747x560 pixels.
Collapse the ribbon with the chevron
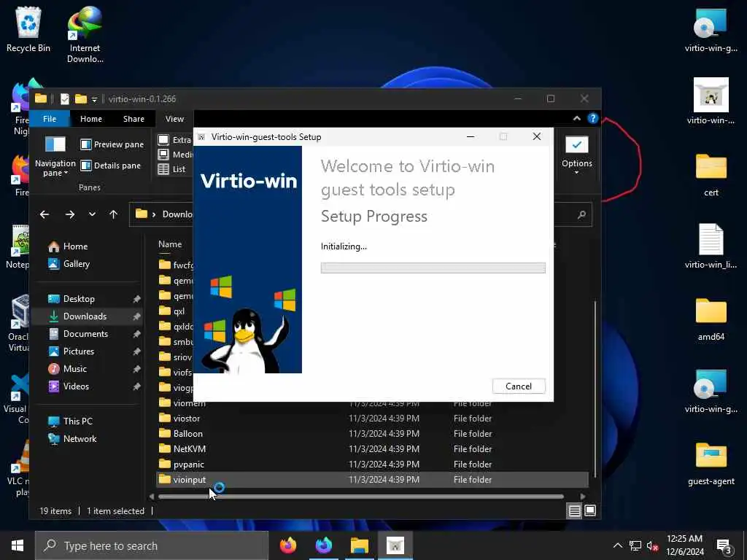coord(576,118)
